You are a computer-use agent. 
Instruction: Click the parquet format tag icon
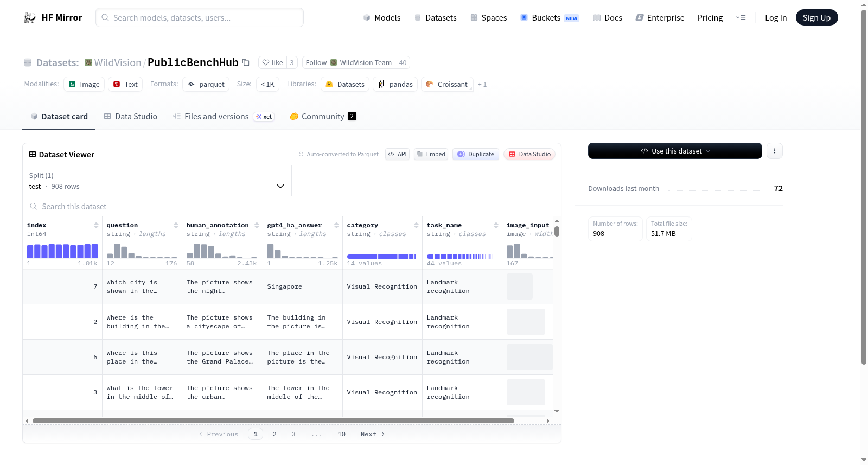coord(191,84)
